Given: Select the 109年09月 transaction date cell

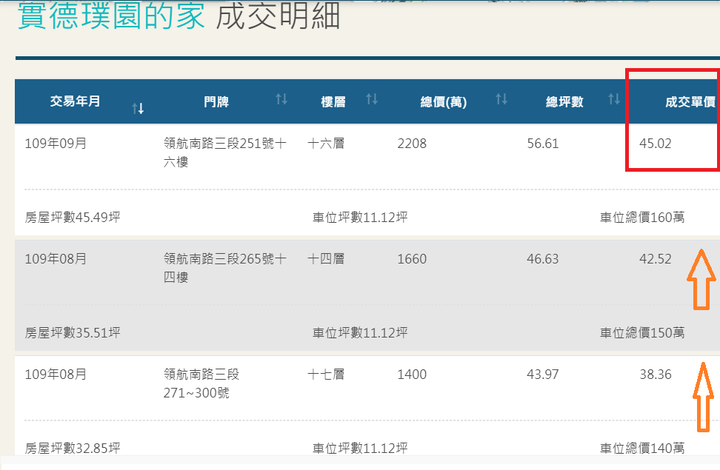Looking at the screenshot, I should click(56, 144).
